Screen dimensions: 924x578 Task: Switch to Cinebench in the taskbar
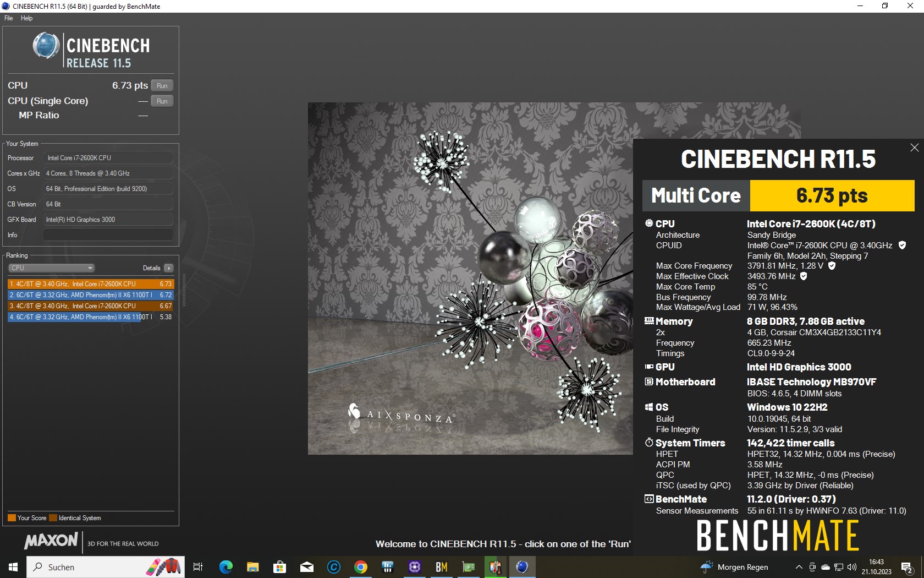pos(522,567)
